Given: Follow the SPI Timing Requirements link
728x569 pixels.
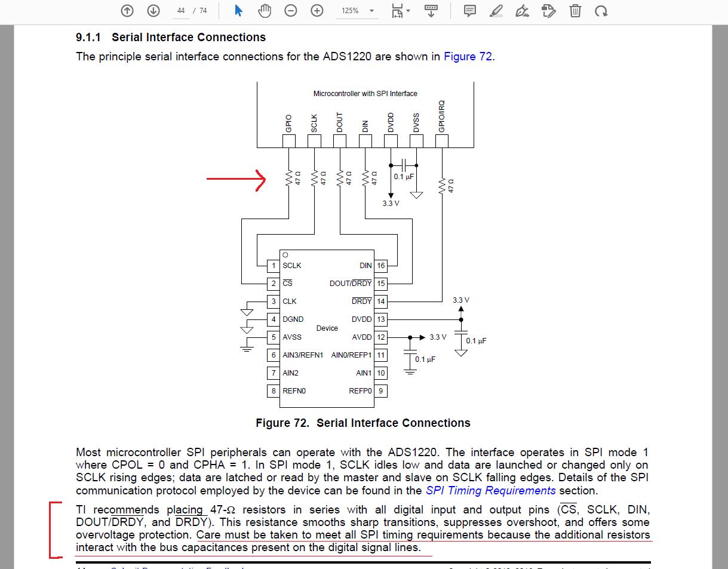Looking at the screenshot, I should tap(491, 491).
